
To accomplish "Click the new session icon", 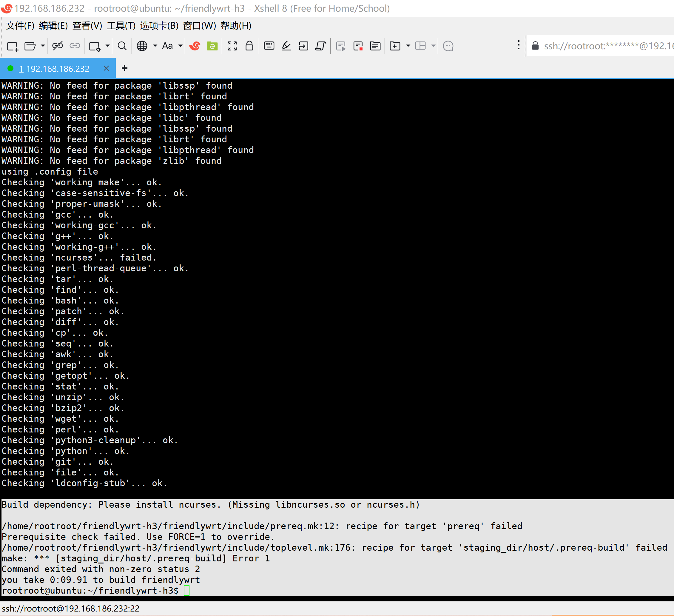I will tap(12, 46).
